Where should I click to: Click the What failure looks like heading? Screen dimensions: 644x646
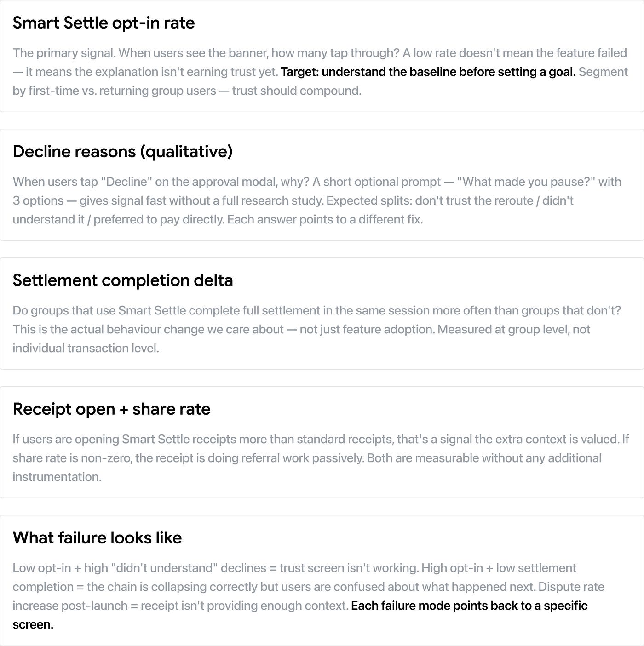[97, 537]
